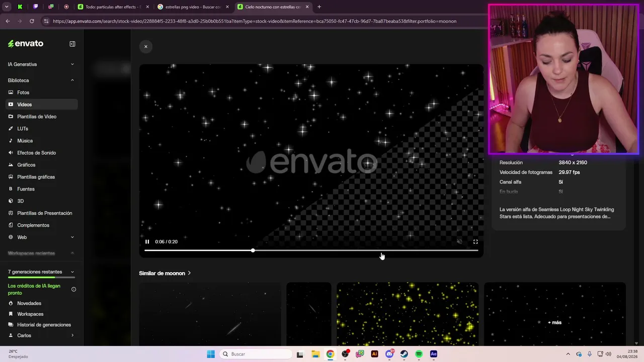Open Discord from the taskbar

click(389, 354)
